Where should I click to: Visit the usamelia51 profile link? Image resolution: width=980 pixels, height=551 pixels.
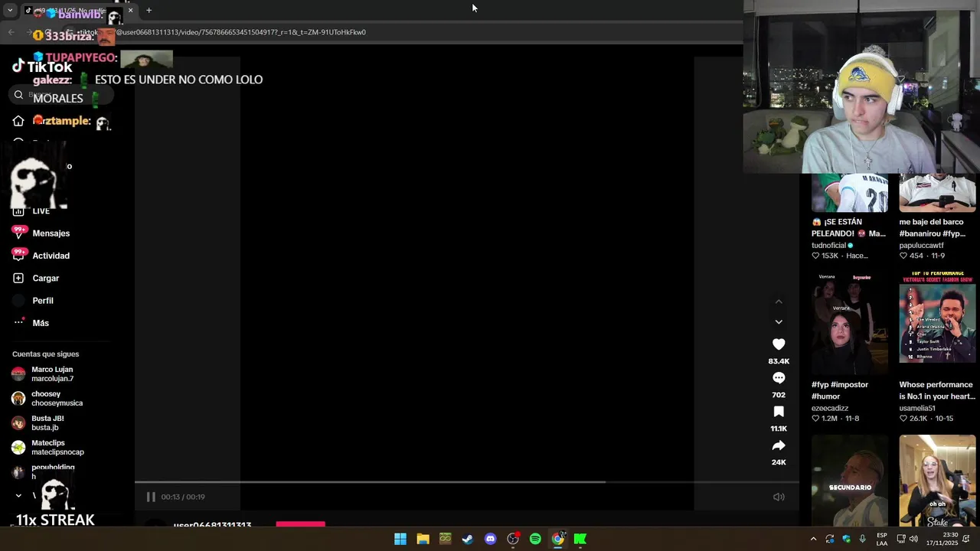[x=917, y=408]
